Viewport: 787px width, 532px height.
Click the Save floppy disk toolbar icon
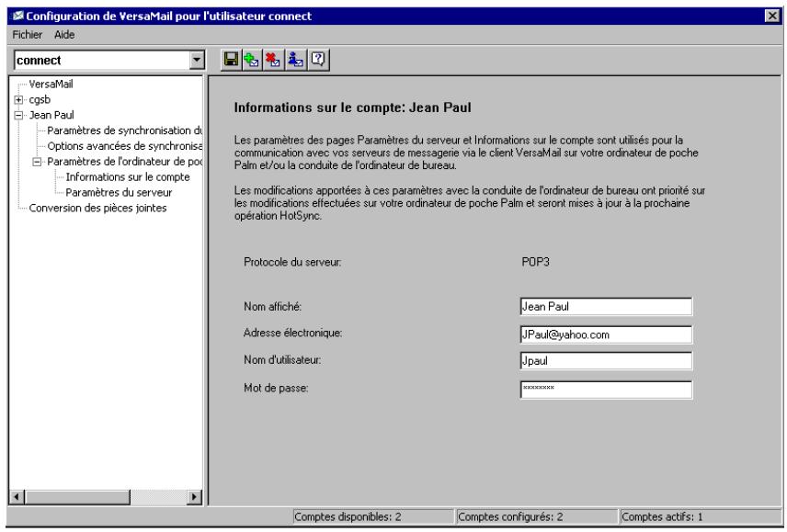tap(231, 60)
